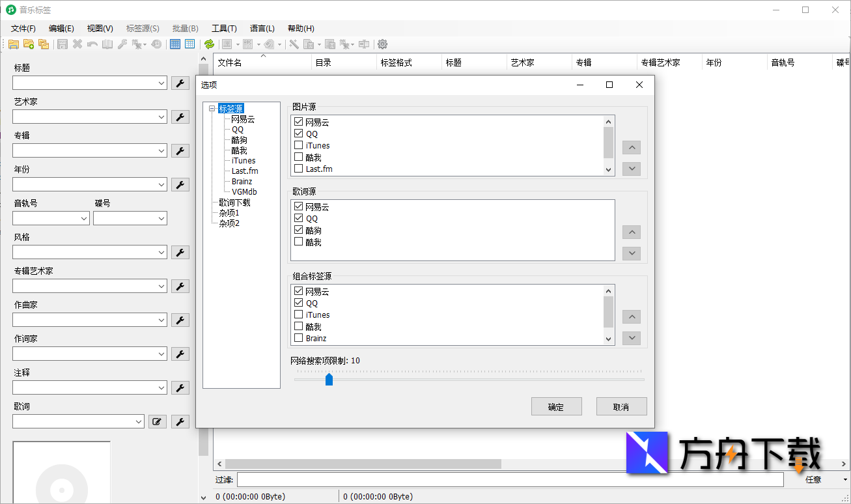851x504 pixels.
Task: Enable iTunes in the 图片源 list
Action: 298,145
